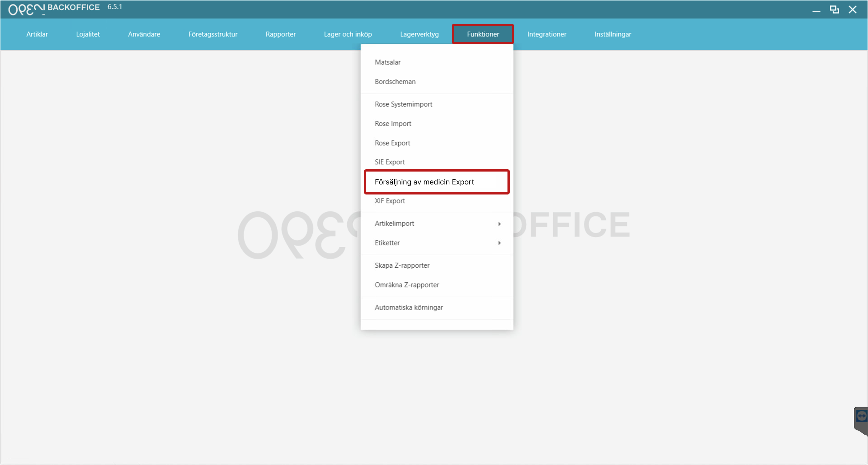This screenshot has width=868, height=465.
Task: Open the Funktioner menu
Action: (483, 34)
